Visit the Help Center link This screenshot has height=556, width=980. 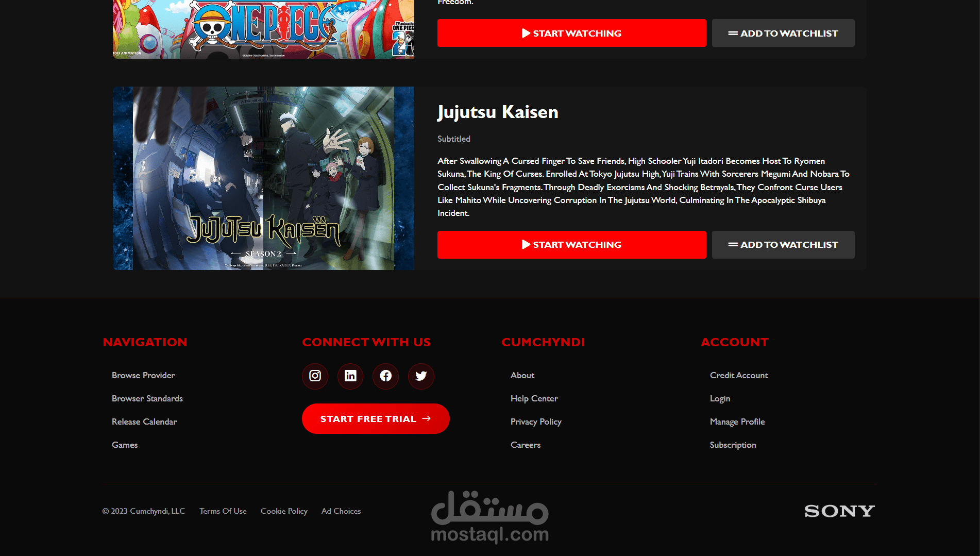[534, 398]
